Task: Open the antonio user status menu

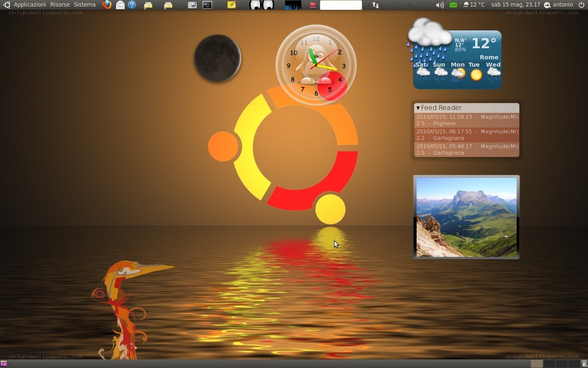Action: coord(558,5)
